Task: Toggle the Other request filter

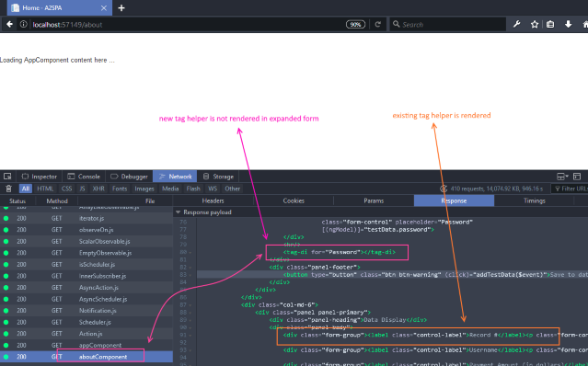Action: click(233, 189)
